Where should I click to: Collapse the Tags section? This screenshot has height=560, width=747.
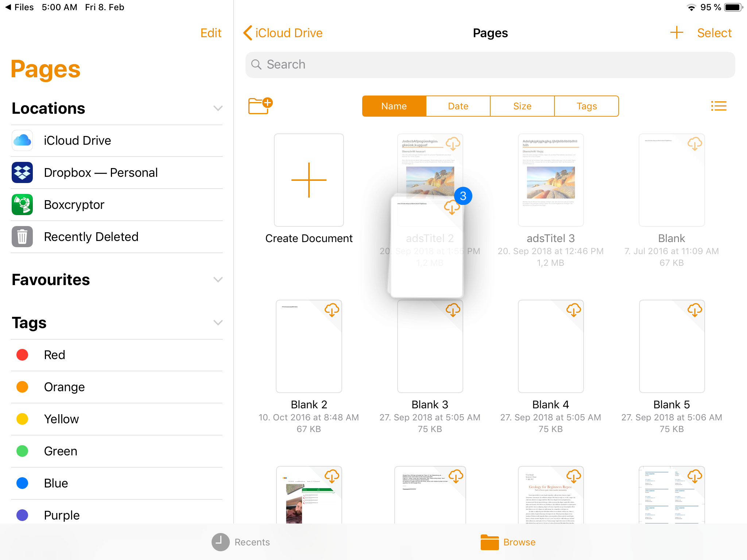218,323
